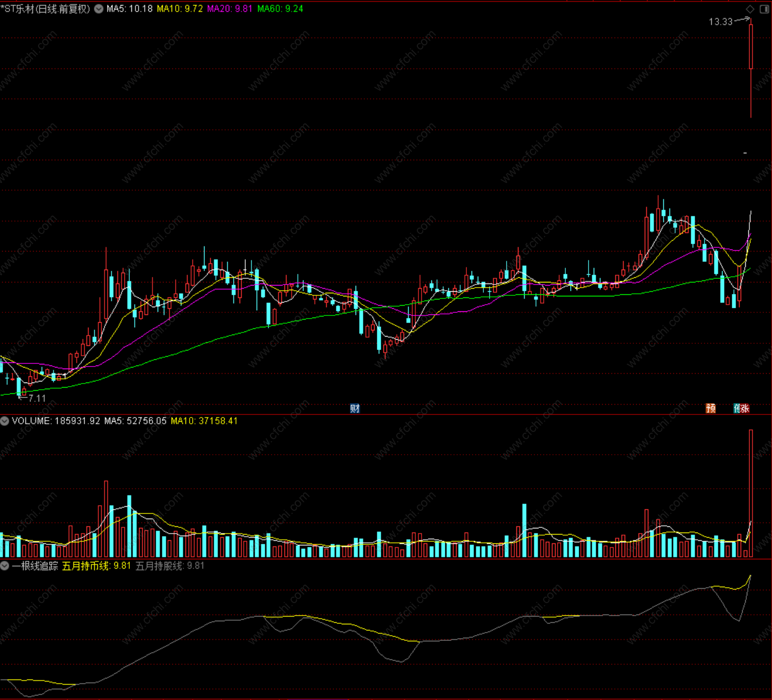
Task: Select the yellow MA10: 9.72 label
Action: [180, 9]
